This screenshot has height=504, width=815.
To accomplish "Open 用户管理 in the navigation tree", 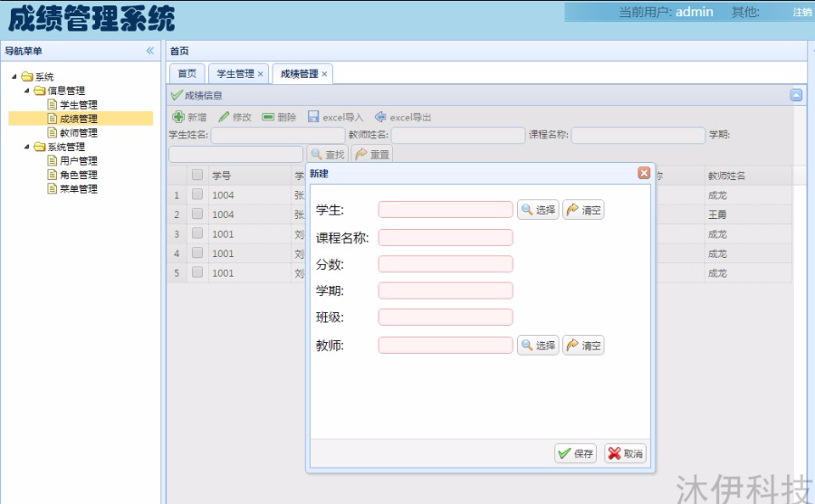I will point(79,160).
